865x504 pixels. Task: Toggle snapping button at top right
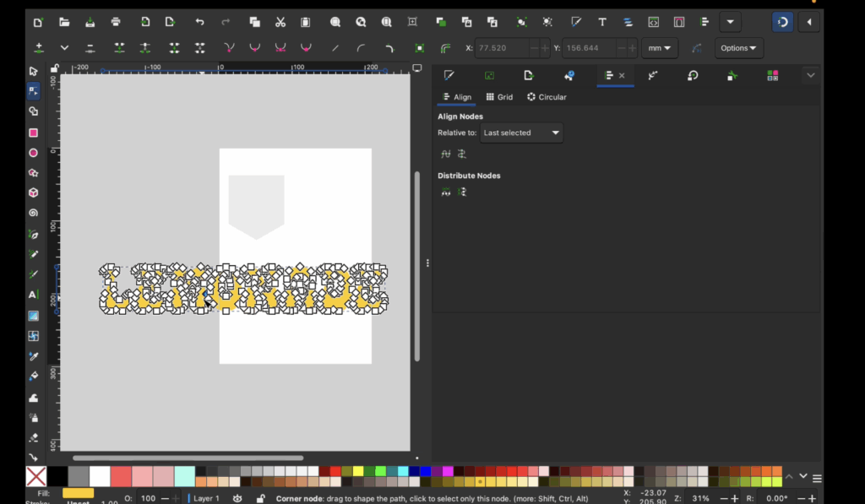click(x=782, y=22)
